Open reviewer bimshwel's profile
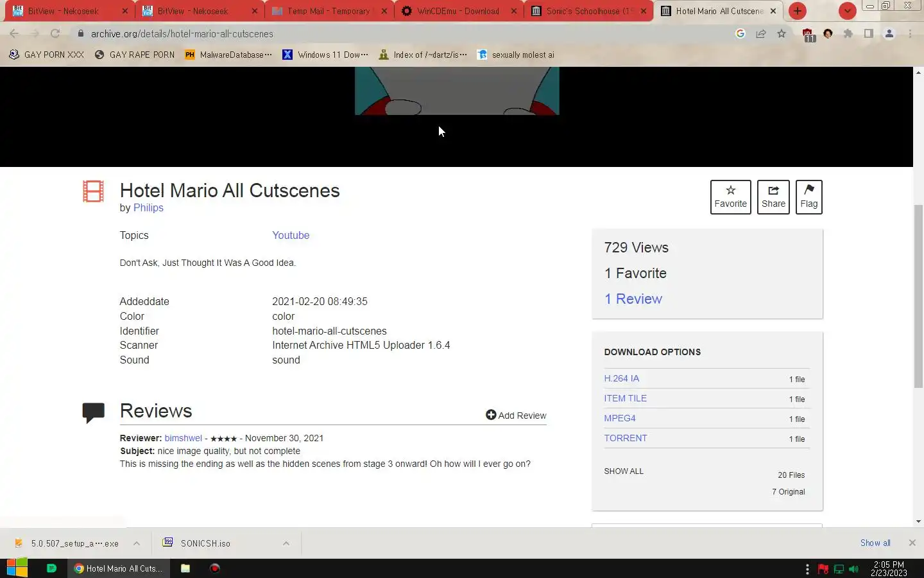Viewport: 924px width, 578px height. 183,438
